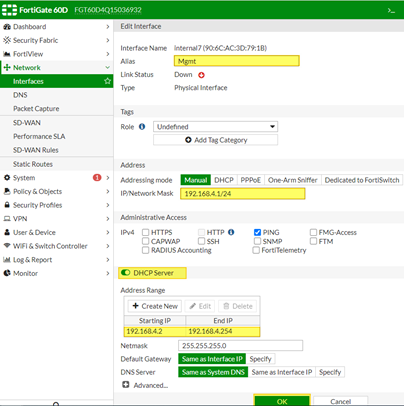The width and height of the screenshot is (404, 406).
Task: Switch addressing mode to DHCP
Action: tap(224, 180)
